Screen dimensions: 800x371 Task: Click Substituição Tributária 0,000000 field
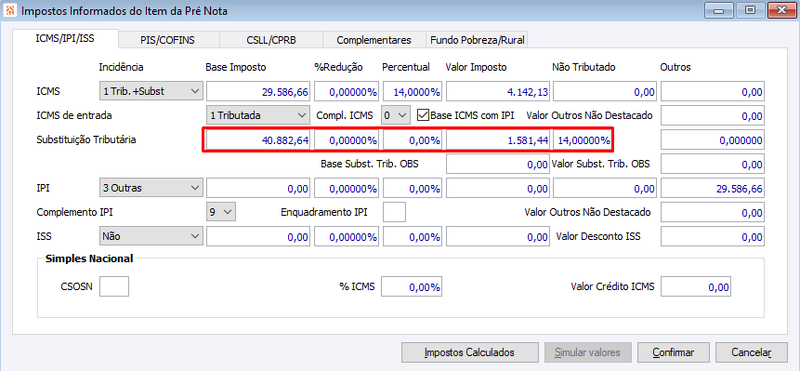tap(712, 140)
